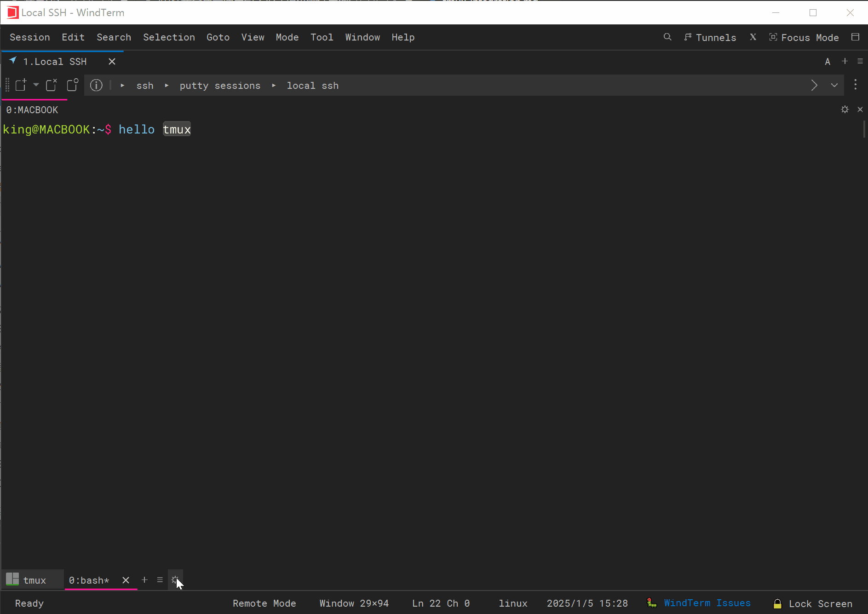Toggle Remote Mode in status bar

[264, 603]
